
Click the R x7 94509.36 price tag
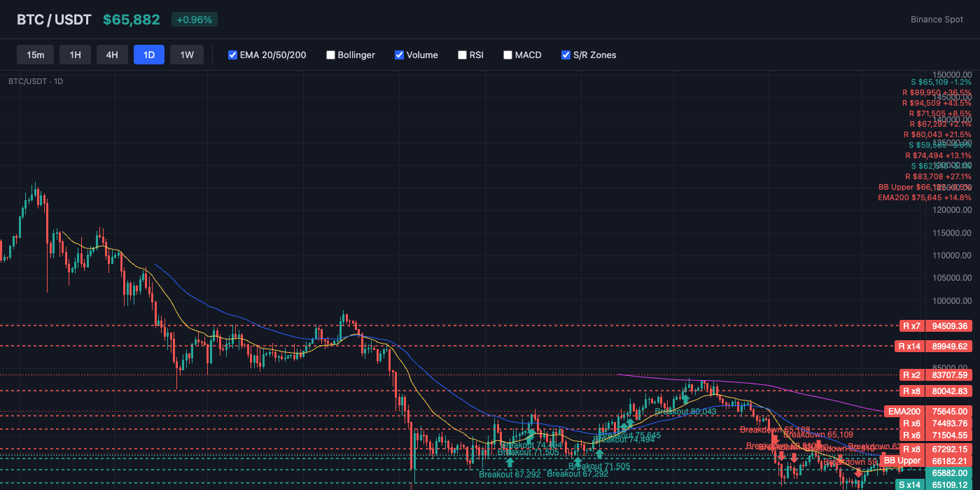coord(937,325)
